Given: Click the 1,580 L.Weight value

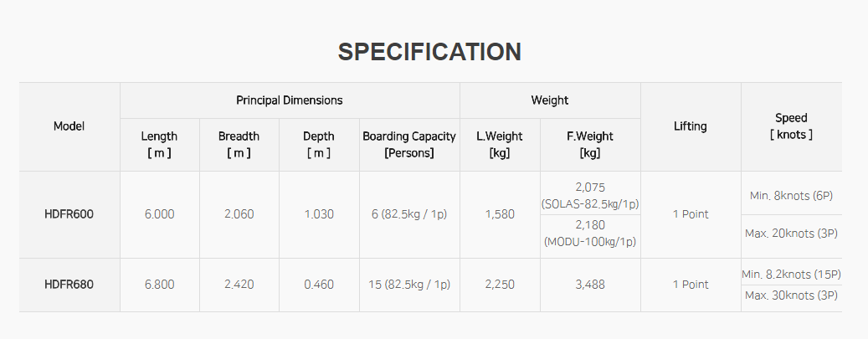Looking at the screenshot, I should pos(500,214).
